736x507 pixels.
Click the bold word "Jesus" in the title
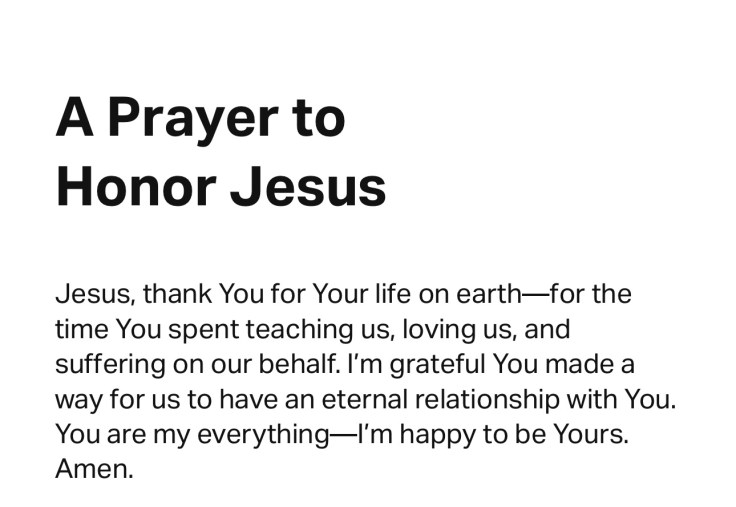[312, 186]
